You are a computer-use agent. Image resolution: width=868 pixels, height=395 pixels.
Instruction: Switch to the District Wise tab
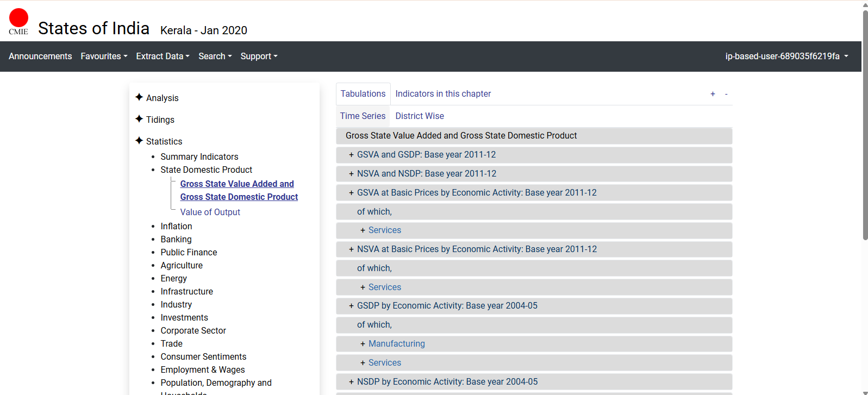pyautogui.click(x=419, y=116)
